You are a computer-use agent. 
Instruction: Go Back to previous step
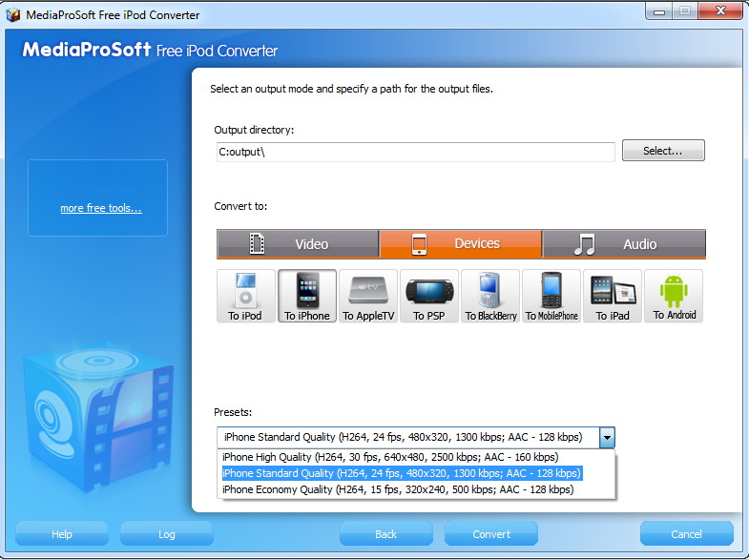coord(386,533)
